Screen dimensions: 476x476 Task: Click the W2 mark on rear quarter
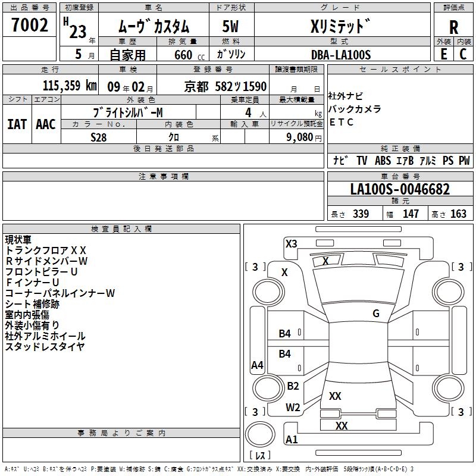point(293,407)
